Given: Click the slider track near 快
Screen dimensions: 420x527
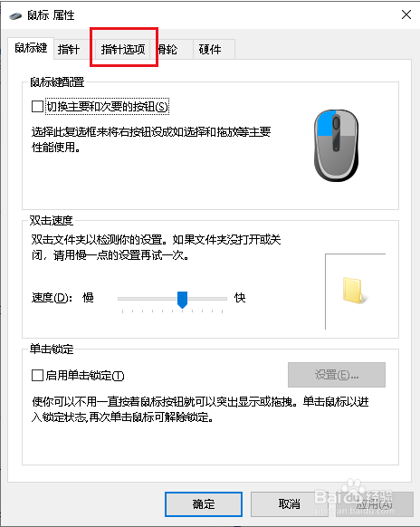Looking at the screenshot, I should pos(216,299).
